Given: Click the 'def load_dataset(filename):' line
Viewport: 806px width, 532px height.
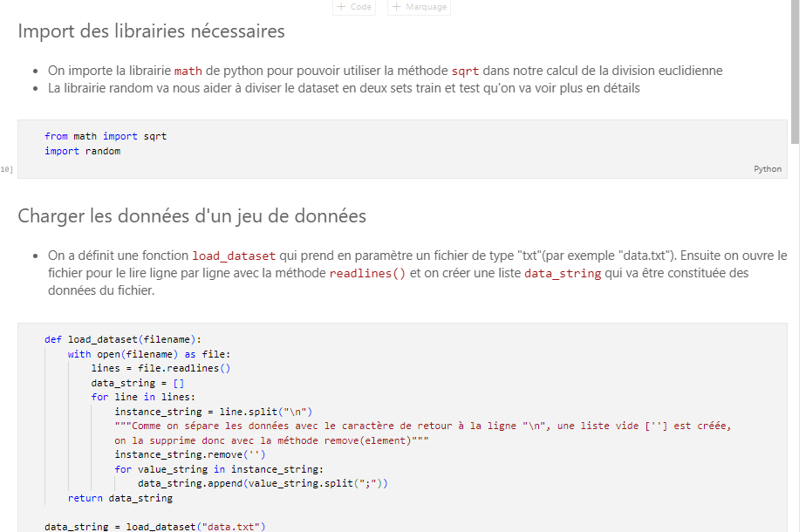Looking at the screenshot, I should click(x=123, y=340).
